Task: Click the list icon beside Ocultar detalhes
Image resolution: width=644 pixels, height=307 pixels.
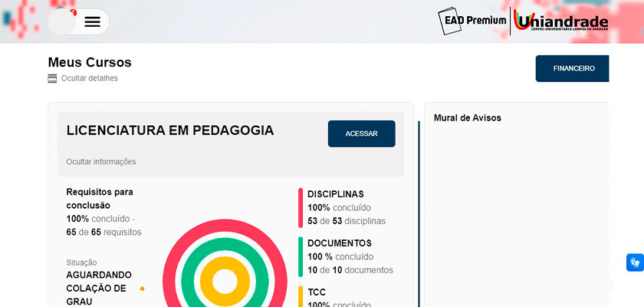Action: [52, 78]
